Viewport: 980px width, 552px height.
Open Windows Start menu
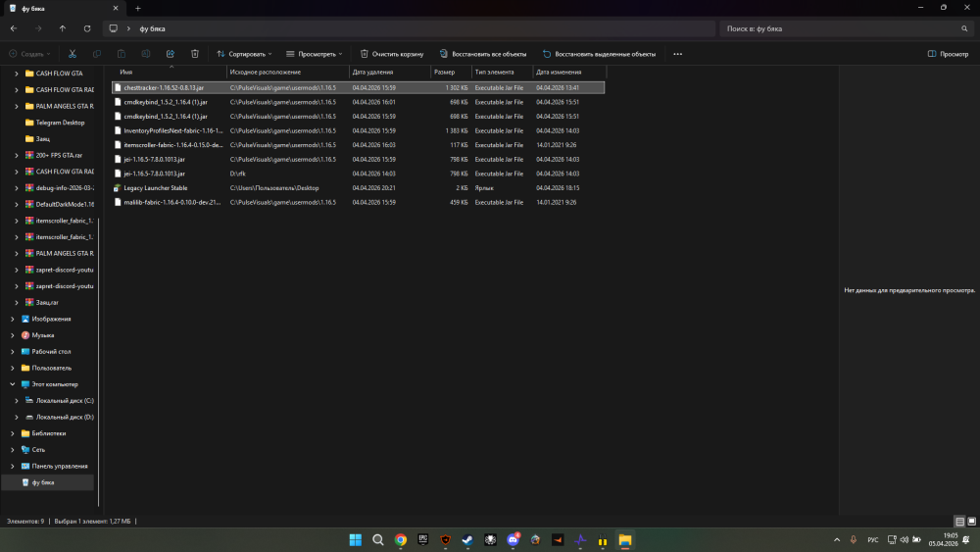[356, 540]
